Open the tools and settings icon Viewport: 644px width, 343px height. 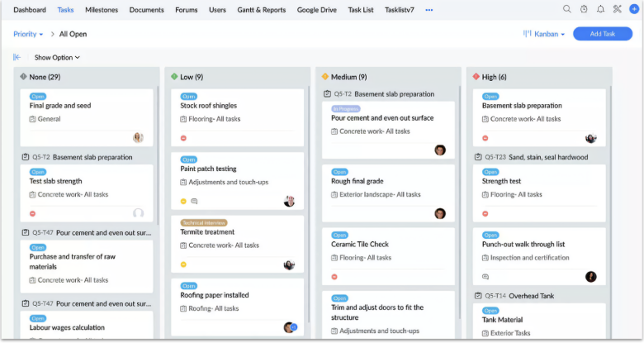[618, 9]
